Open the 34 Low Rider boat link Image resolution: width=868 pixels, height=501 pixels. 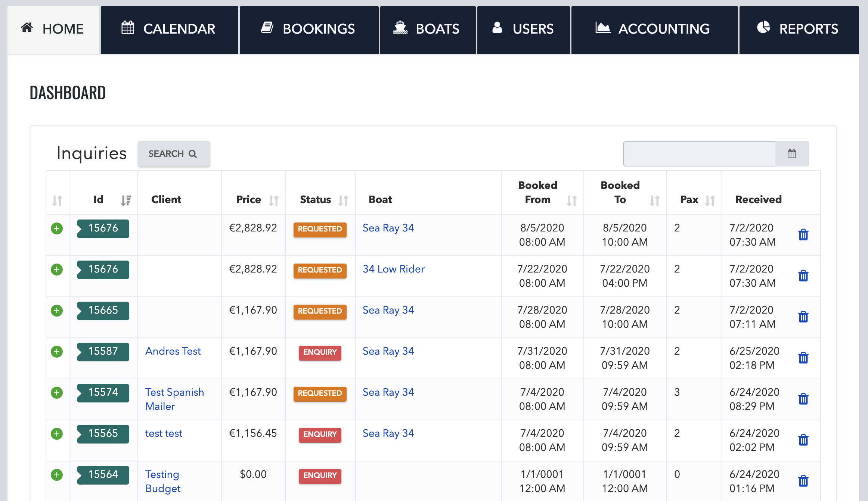[x=393, y=269]
